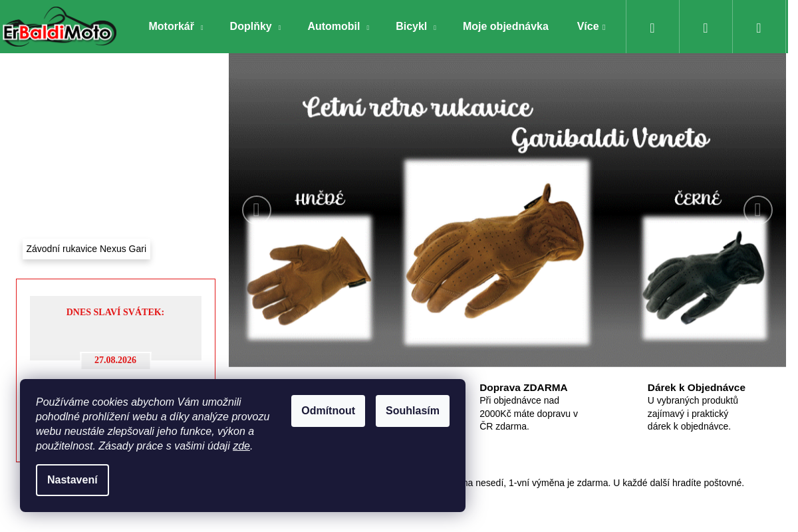Open the 'zde' privacy policy link
This screenshot has width=798, height=532.
[x=241, y=446]
